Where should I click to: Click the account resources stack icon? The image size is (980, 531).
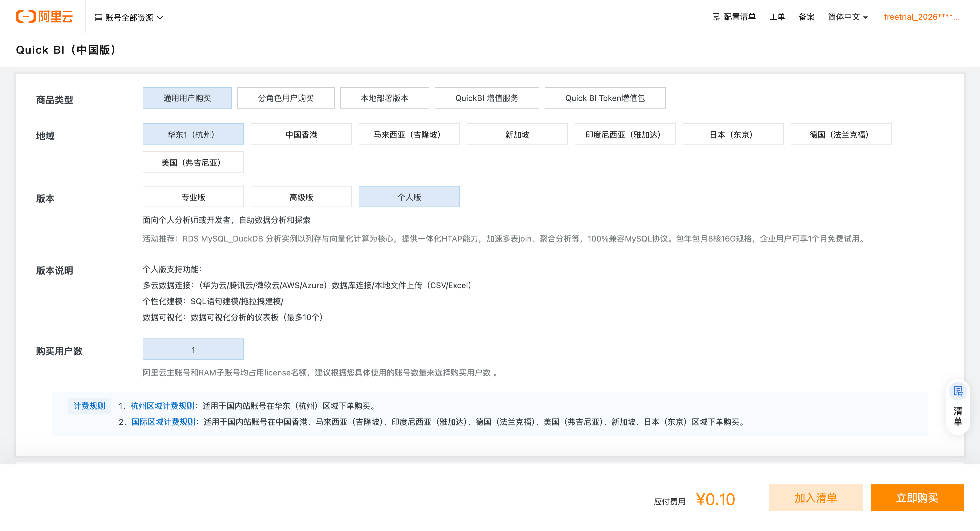tap(98, 17)
